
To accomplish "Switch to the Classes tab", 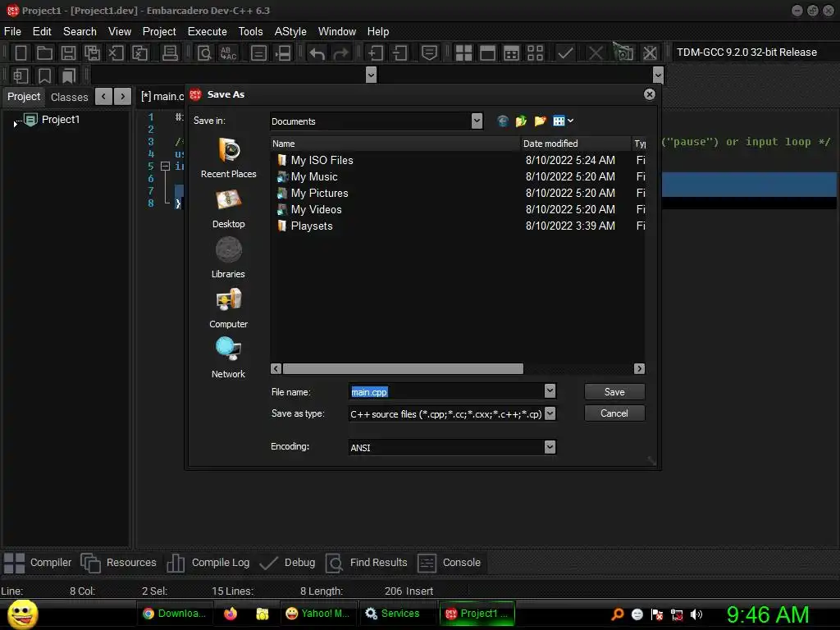I will point(70,97).
